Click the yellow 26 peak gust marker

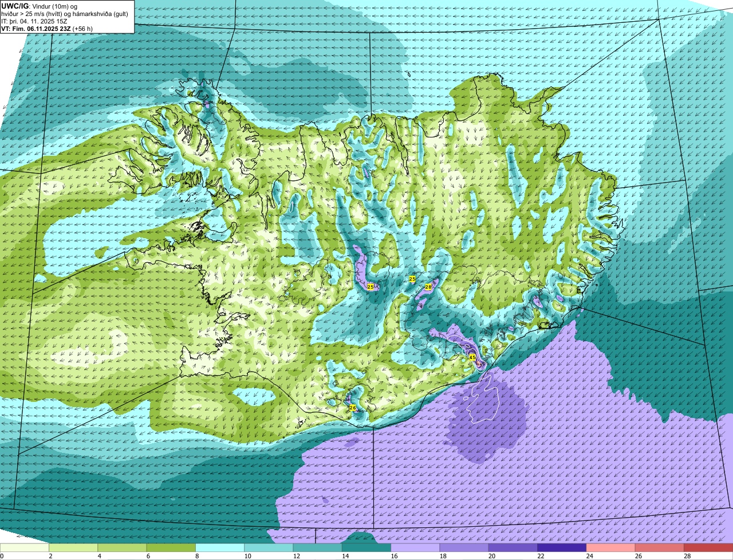pyautogui.click(x=353, y=408)
